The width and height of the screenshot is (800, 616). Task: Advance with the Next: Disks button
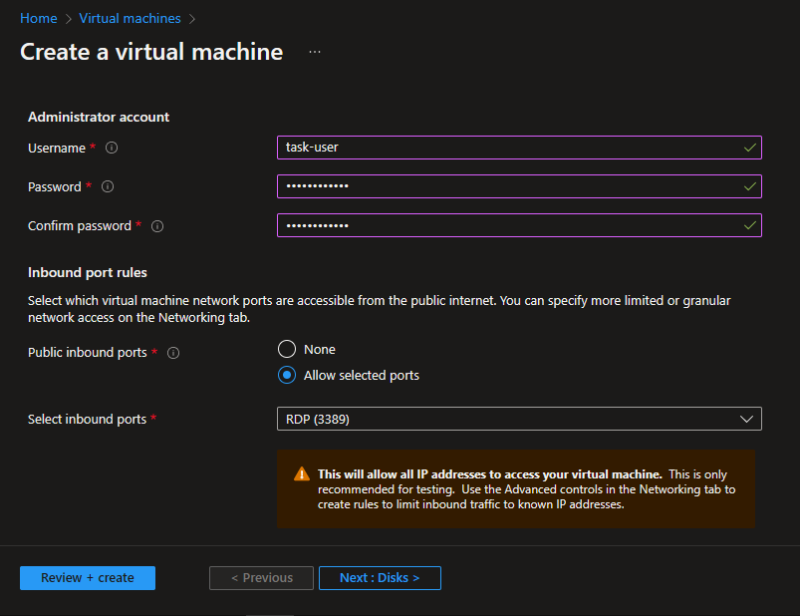pos(380,578)
